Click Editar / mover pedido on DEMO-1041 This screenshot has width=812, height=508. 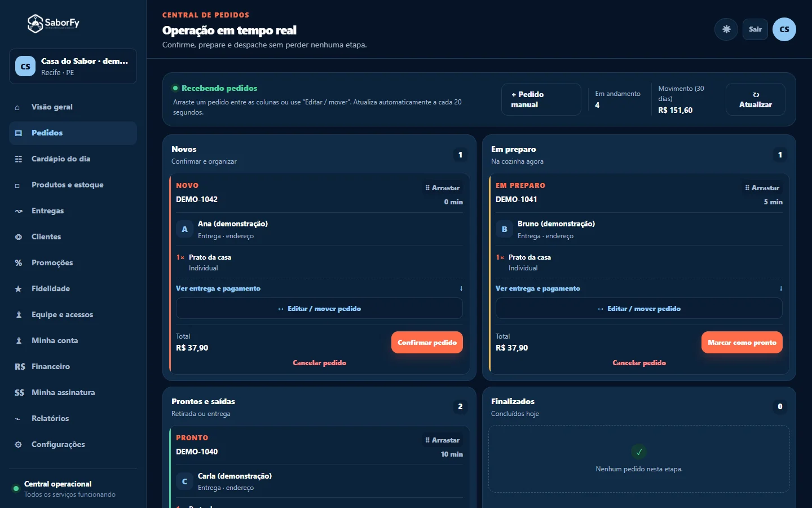tap(639, 309)
